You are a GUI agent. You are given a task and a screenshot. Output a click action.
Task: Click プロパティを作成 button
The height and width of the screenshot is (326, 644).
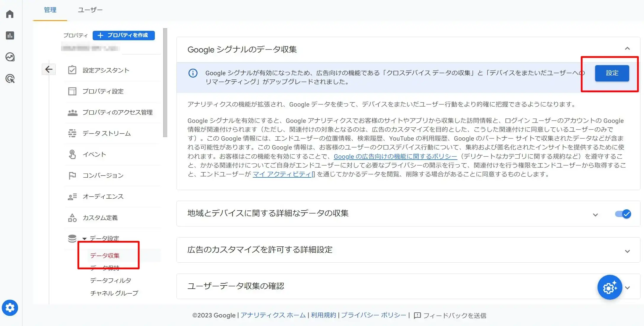click(123, 35)
